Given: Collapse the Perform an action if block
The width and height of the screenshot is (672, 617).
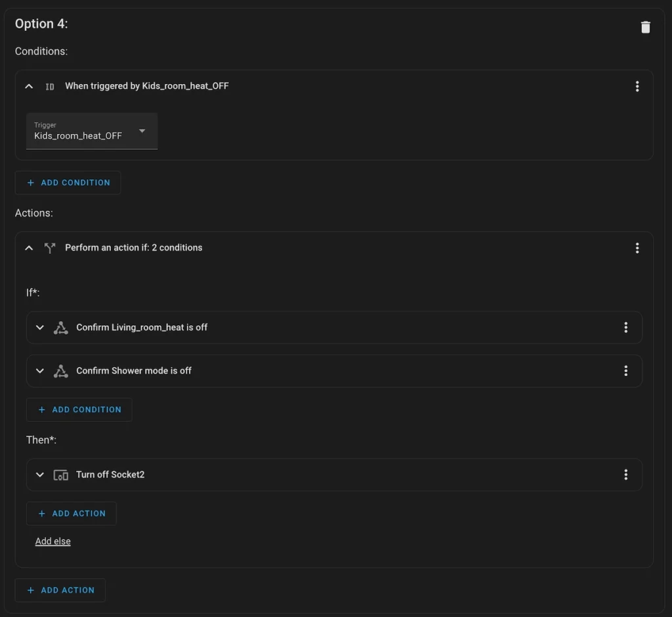Looking at the screenshot, I should coord(29,247).
